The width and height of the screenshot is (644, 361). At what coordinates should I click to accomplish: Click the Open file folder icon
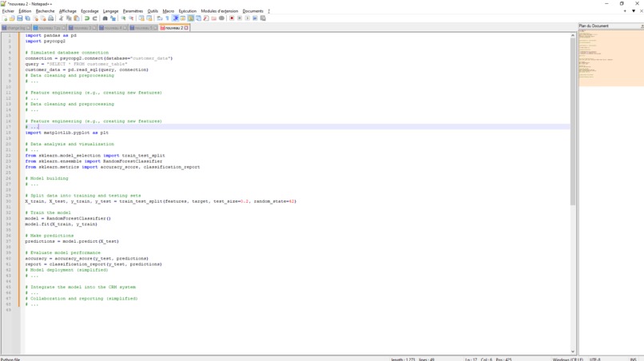12,18
